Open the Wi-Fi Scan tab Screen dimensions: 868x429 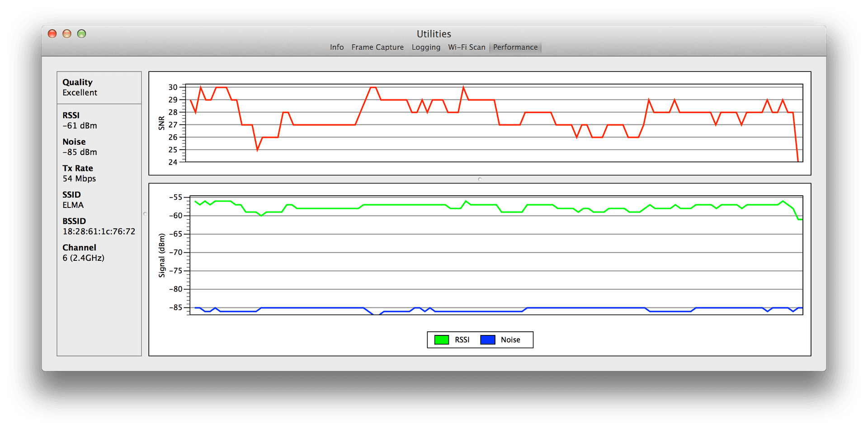[x=467, y=47]
